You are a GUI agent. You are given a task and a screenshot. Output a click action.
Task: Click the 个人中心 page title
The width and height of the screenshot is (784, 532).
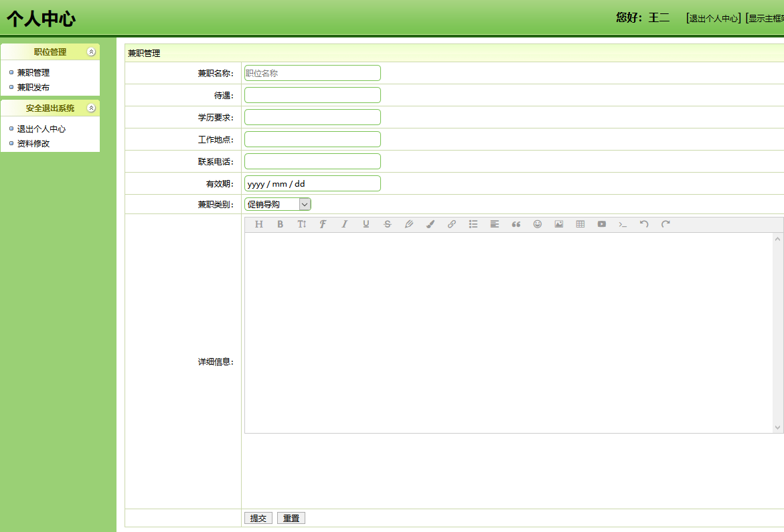pyautogui.click(x=41, y=19)
